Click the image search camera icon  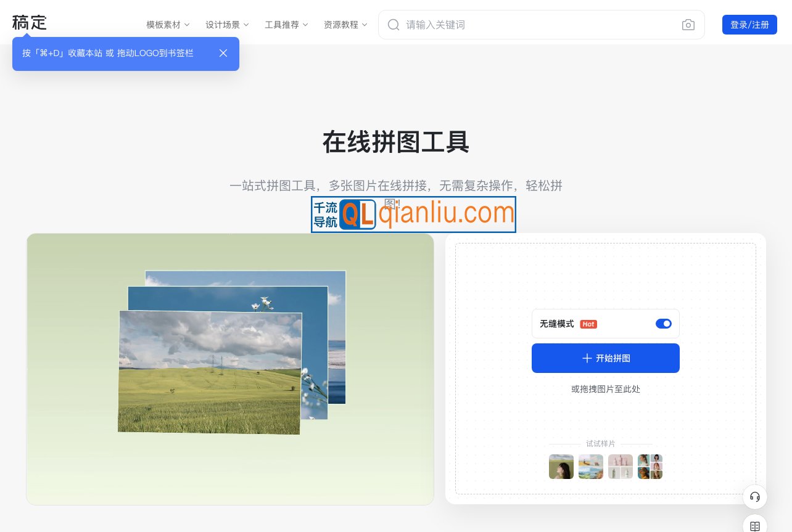point(688,25)
